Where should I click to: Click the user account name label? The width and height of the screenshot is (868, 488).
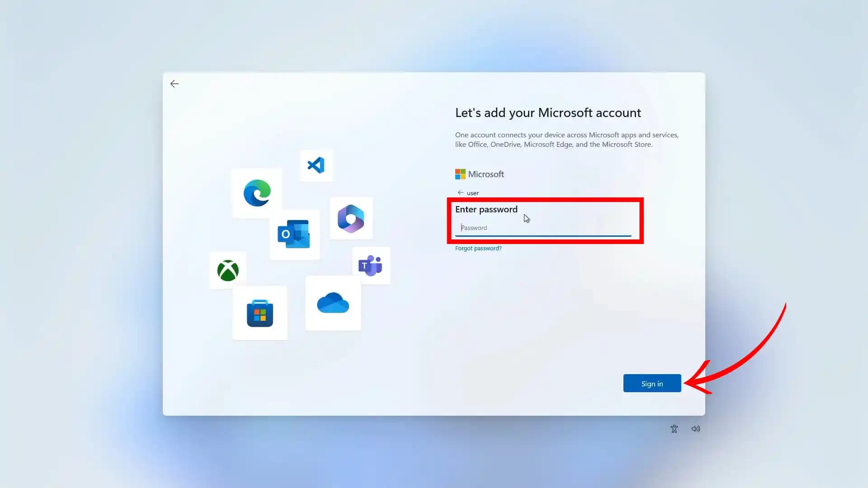coord(473,192)
